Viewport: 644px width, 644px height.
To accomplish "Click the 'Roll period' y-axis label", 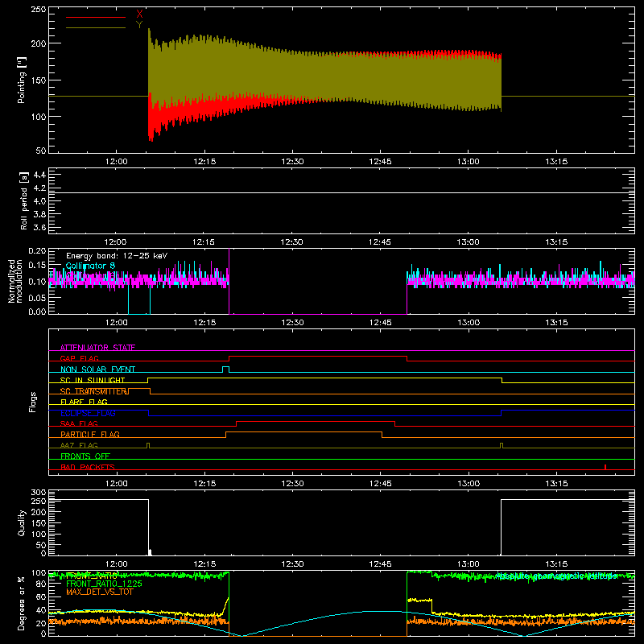I will tap(24, 200).
